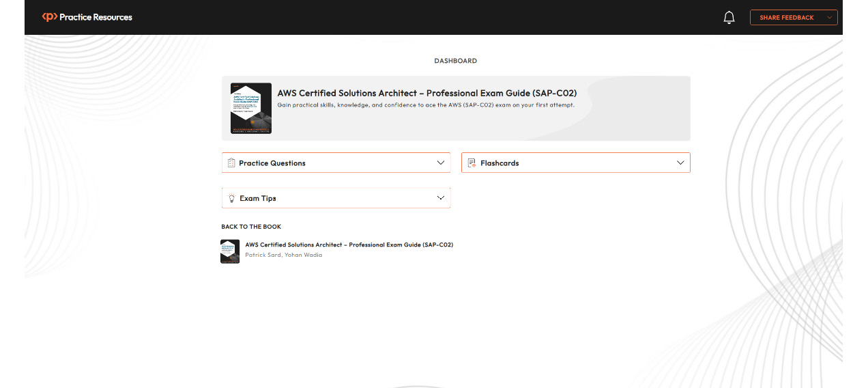Screen dimensions: 868x388
Task: Click the banner title AWS Certified Solutions Architect
Action: pyautogui.click(x=427, y=93)
